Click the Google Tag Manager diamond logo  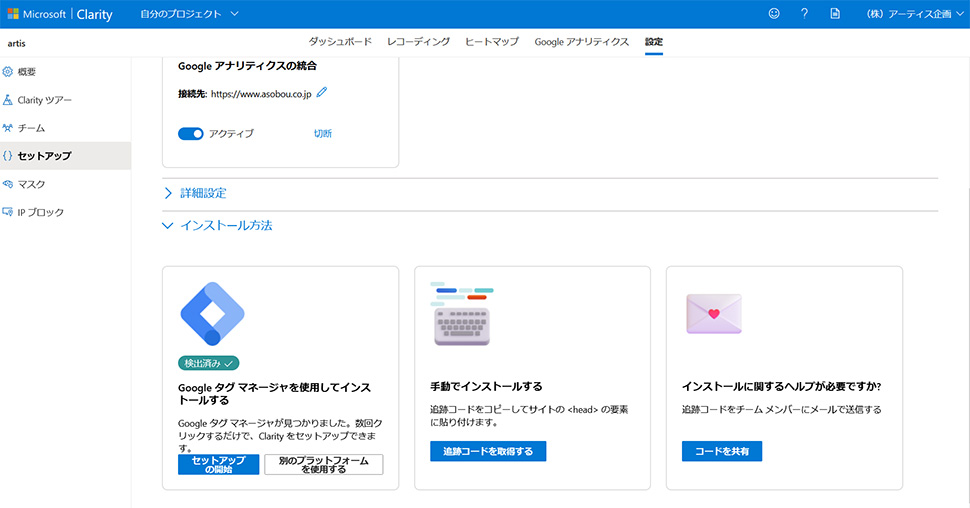point(212,314)
